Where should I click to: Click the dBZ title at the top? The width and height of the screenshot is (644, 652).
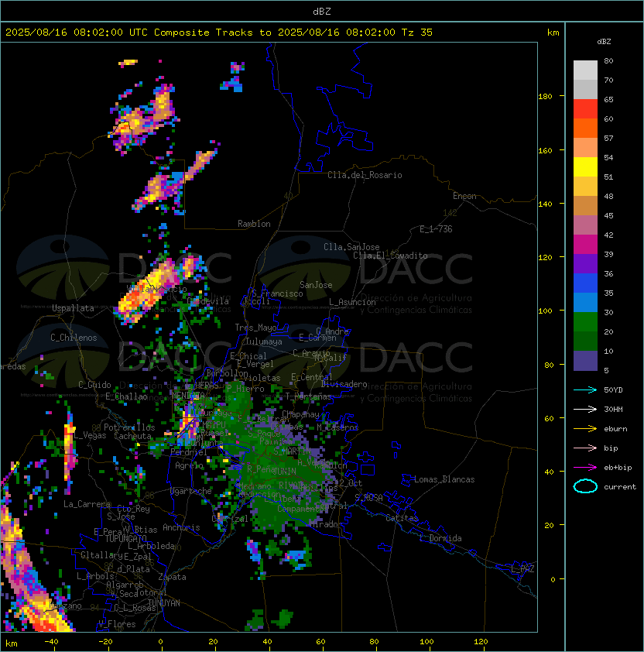click(x=322, y=11)
